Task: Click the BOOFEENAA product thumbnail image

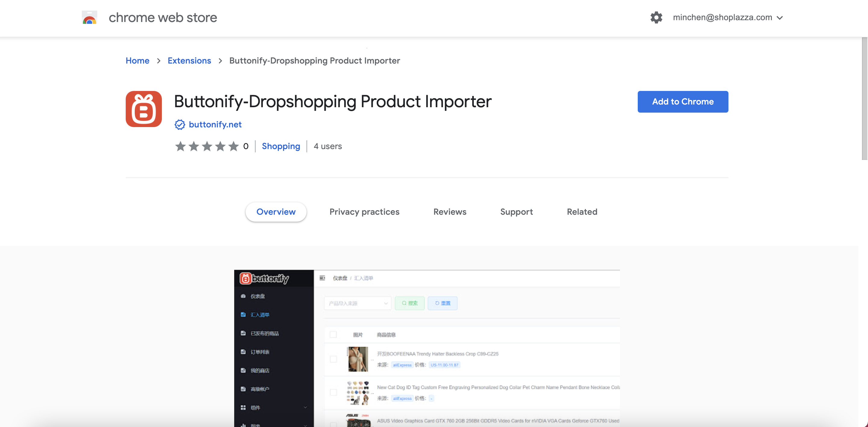Action: [x=358, y=359]
